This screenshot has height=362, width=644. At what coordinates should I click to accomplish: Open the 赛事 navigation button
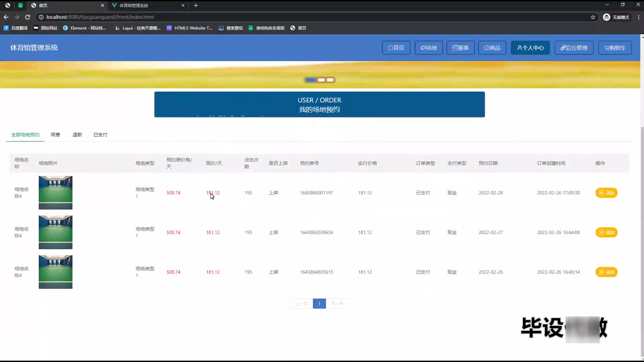461,48
